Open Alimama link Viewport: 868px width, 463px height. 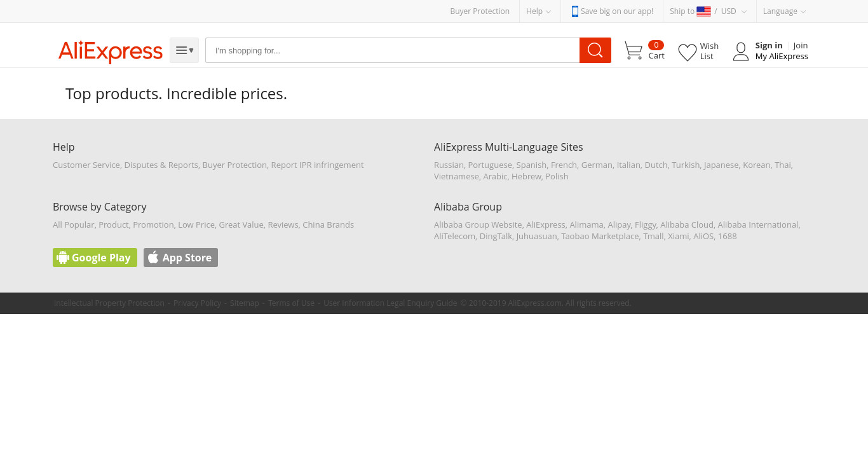587,225
